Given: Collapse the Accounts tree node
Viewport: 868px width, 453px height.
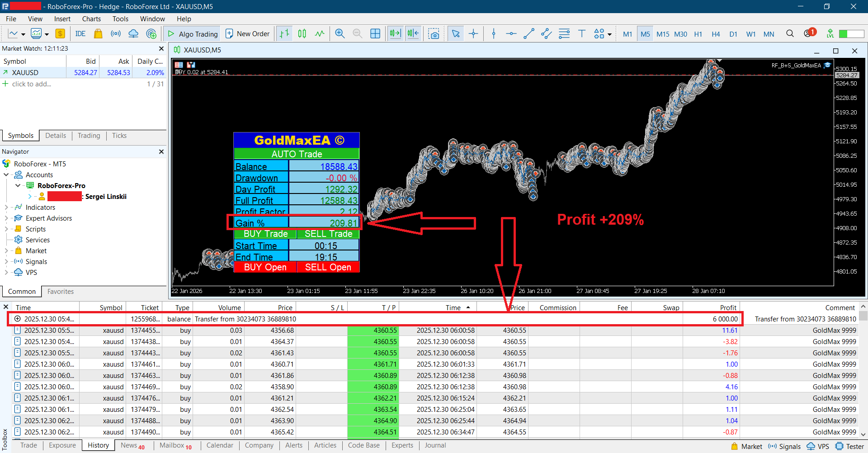Looking at the screenshot, I should click(6, 175).
